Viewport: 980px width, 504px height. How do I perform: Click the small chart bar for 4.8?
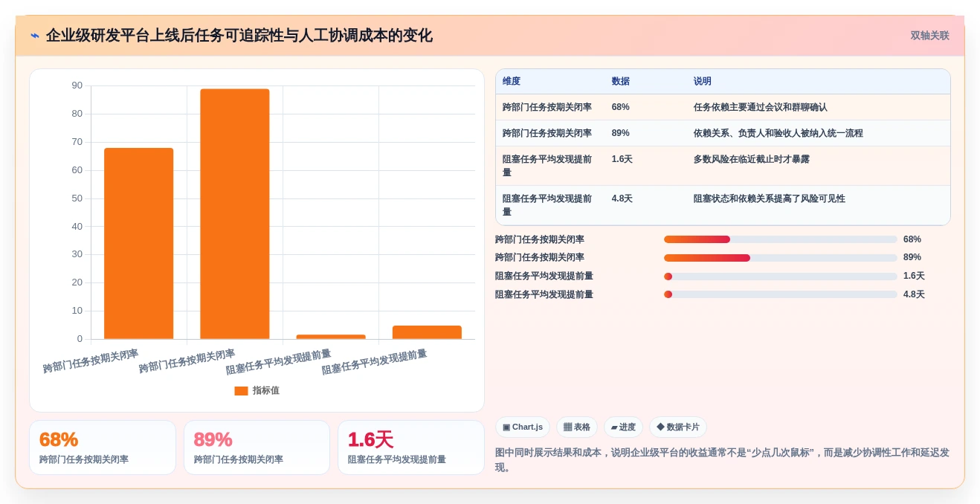coord(427,332)
